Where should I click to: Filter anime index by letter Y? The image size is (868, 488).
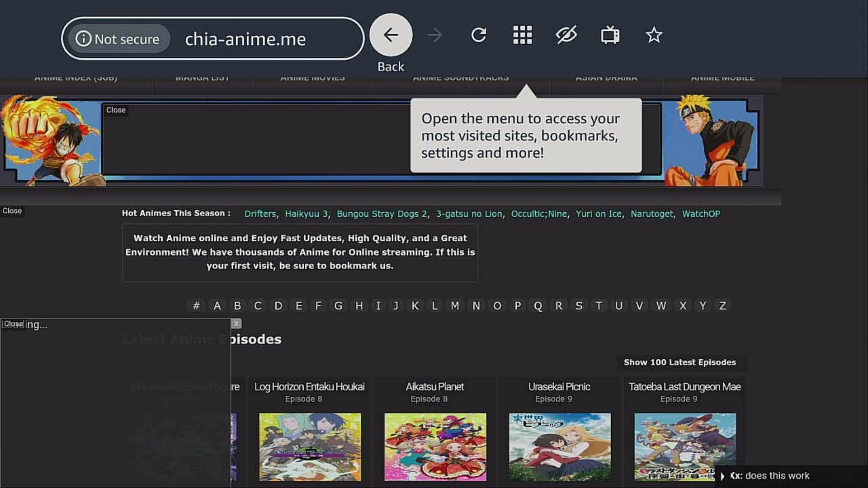pyautogui.click(x=703, y=306)
